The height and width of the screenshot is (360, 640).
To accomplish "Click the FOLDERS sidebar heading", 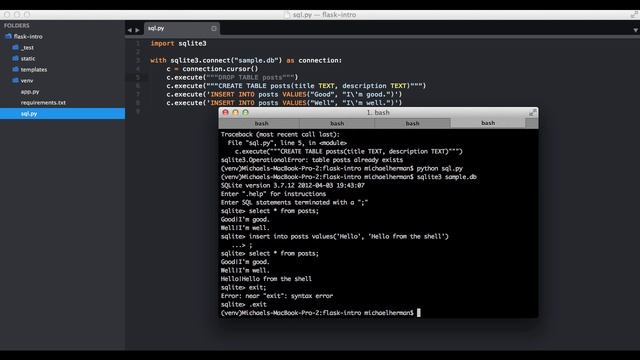I will 17,25.
